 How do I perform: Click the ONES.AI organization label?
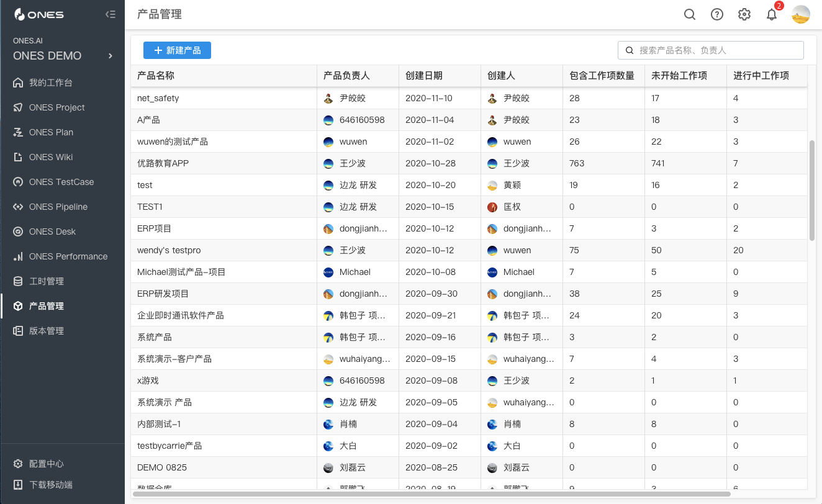click(x=28, y=40)
